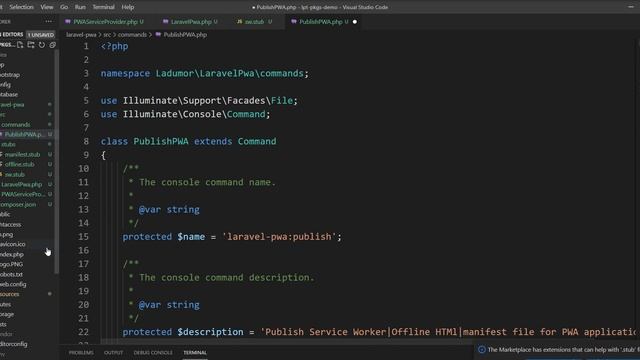Click the PHP icon in the breadcrumb
Screen dimensions: 640x360
pos(158,35)
